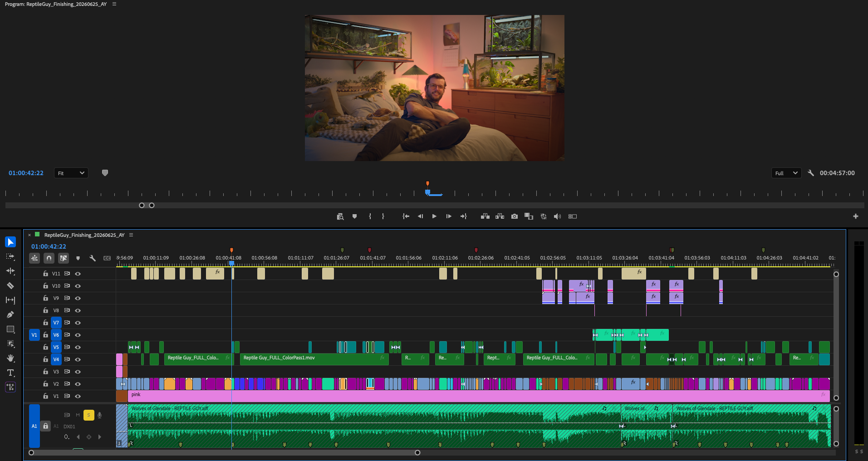The width and height of the screenshot is (868, 461).
Task: Open the Full playback resolution dropdown
Action: point(786,173)
